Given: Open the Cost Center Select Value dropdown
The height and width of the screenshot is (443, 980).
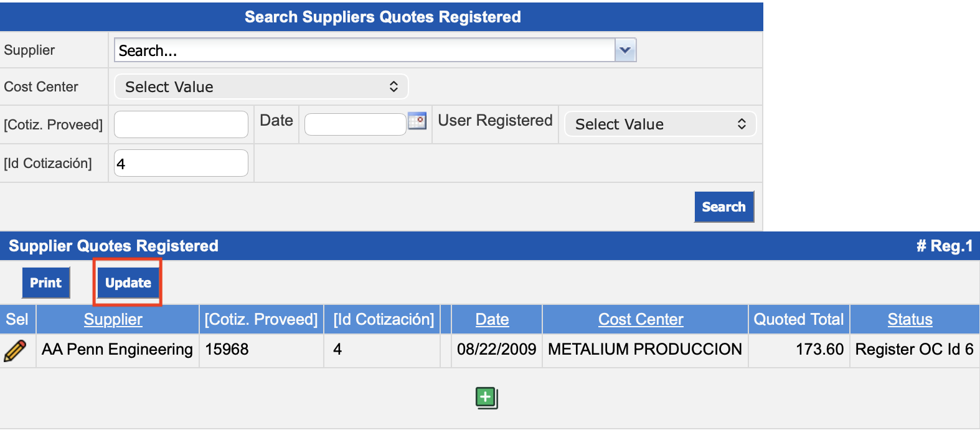Looking at the screenshot, I should pos(261,87).
